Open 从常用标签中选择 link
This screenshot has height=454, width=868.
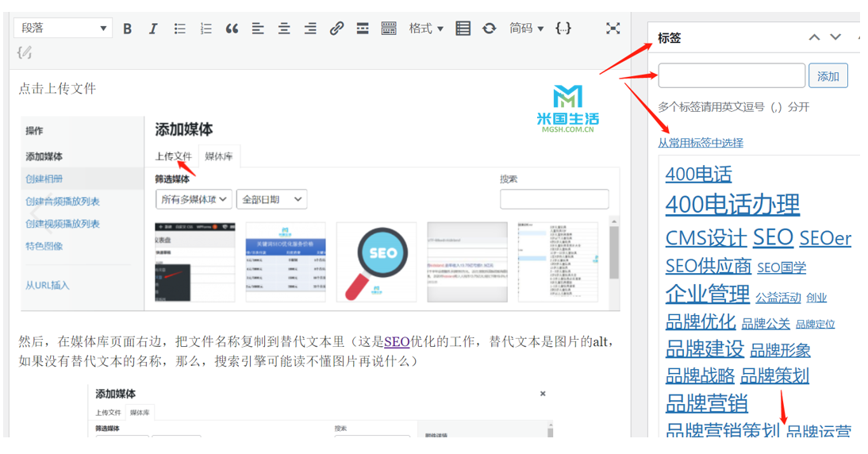[x=701, y=143]
